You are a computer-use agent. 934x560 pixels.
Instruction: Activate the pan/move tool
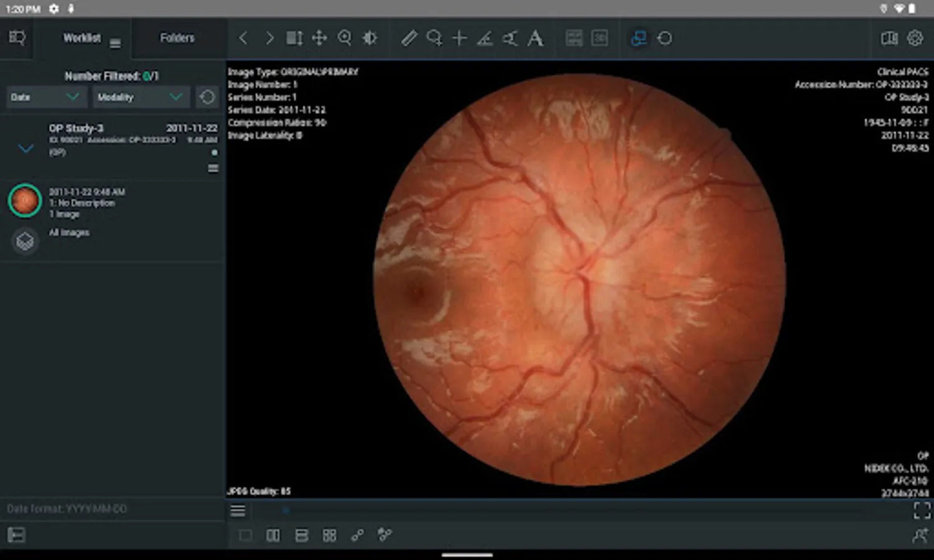click(x=319, y=39)
